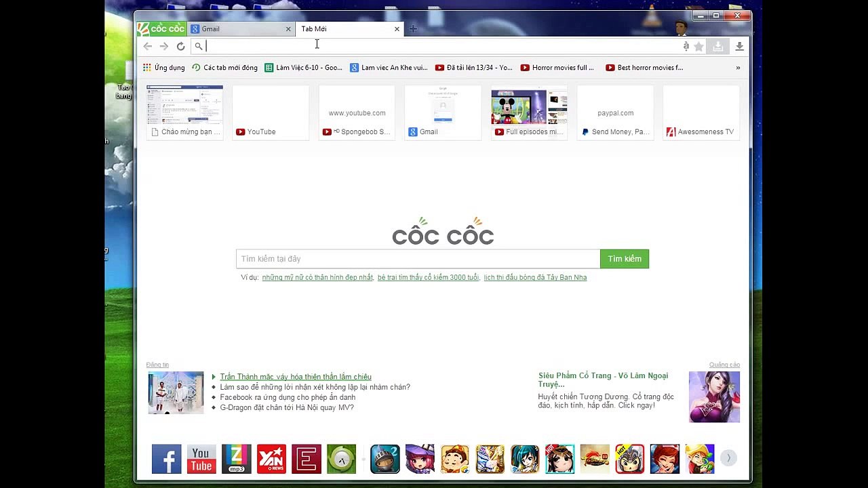
Task: Open Spongebob most-visited thumbnail
Action: point(357,113)
